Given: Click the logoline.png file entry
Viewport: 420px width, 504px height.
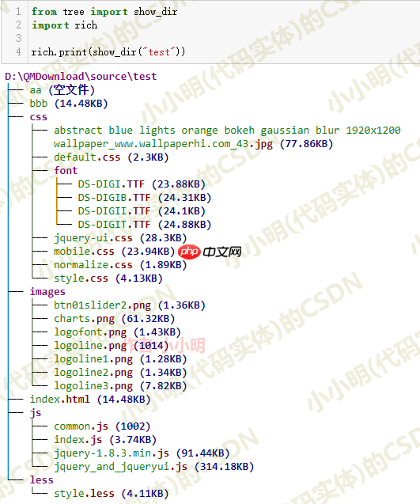Looking at the screenshot, I should pyautogui.click(x=112, y=346).
